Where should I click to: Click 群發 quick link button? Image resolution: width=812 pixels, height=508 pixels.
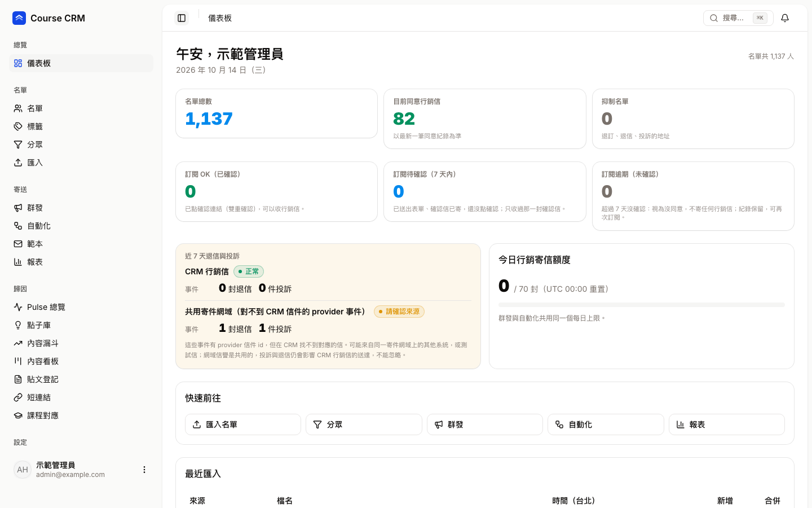click(x=485, y=424)
